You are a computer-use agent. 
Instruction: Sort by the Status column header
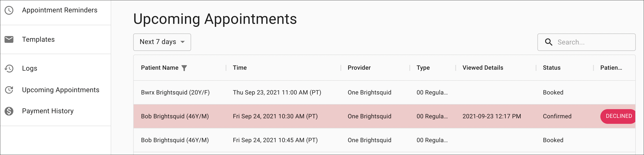coord(551,68)
